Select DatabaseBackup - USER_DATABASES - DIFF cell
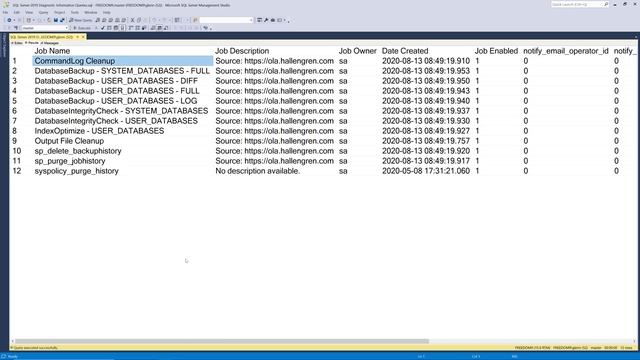Image resolution: width=640 pixels, height=360 pixels. pos(123,81)
